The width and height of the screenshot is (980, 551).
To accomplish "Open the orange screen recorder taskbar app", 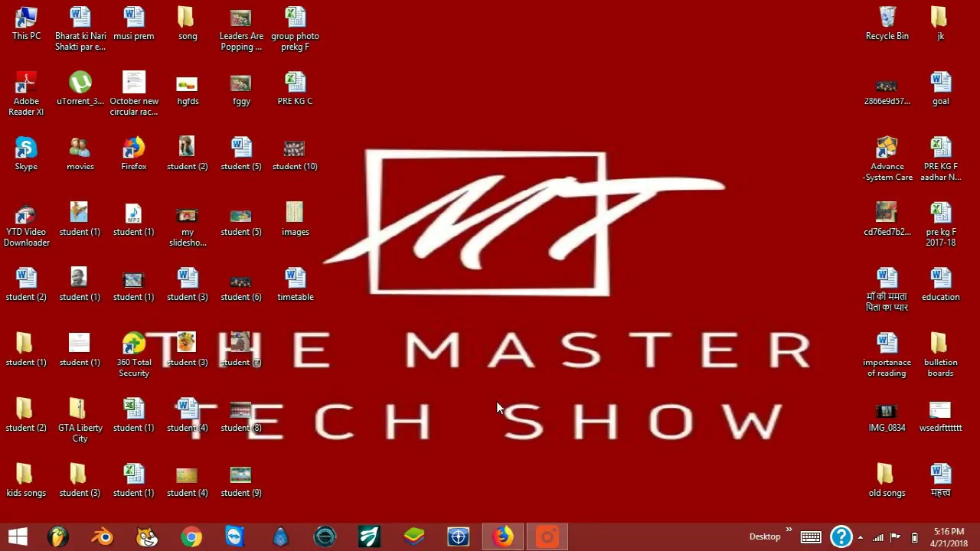I will point(547,536).
